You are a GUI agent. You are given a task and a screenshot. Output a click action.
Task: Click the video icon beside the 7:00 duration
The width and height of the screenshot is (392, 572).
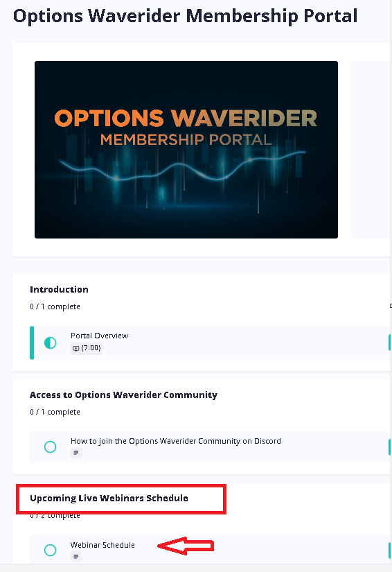(75, 348)
